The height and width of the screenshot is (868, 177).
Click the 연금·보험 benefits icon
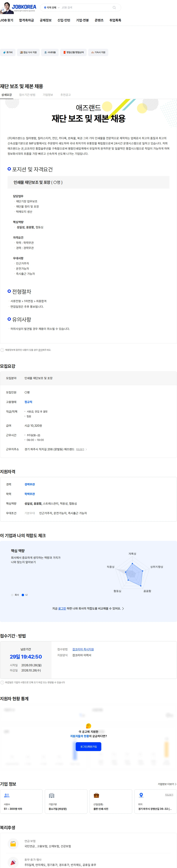pyautogui.click(x=13, y=844)
